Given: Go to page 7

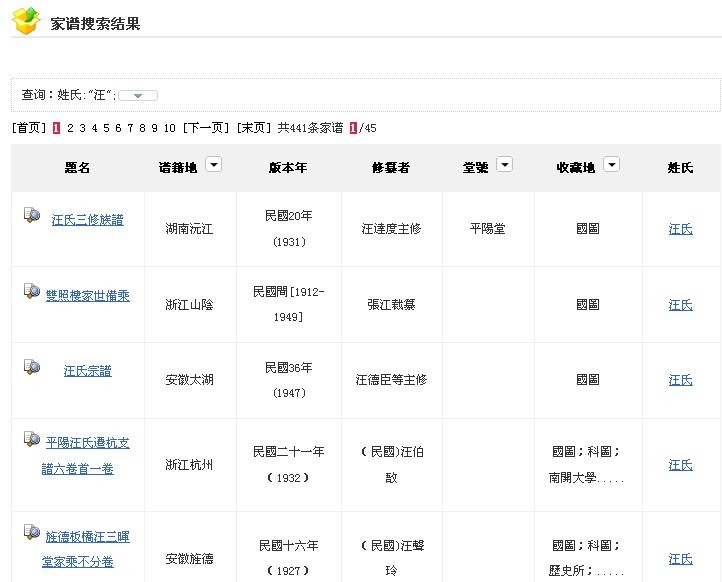Looking at the screenshot, I should point(130,128).
